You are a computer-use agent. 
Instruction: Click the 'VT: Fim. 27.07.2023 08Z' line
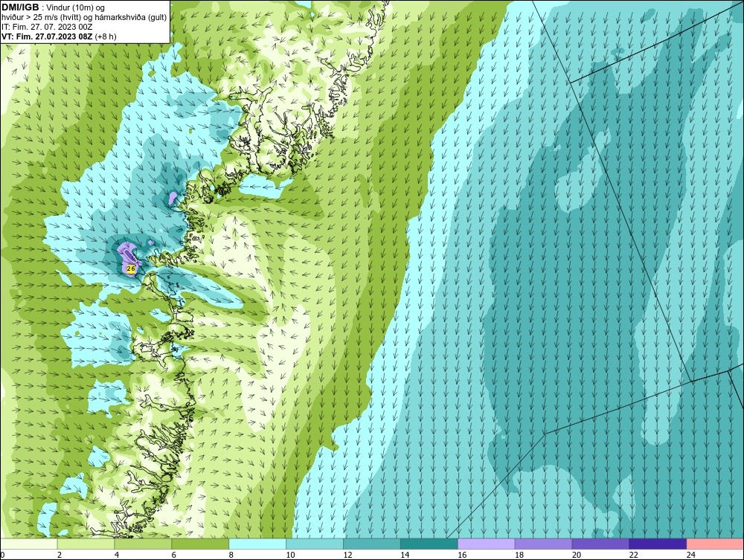(48, 36)
